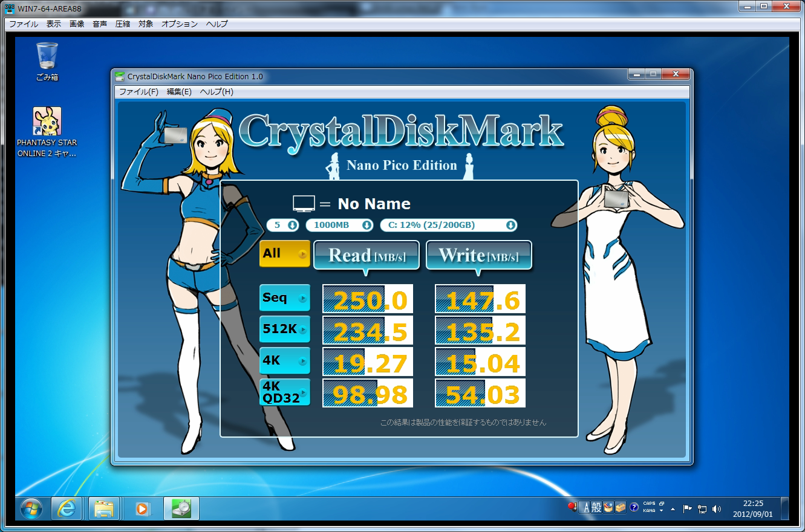
Task: Select the PHANTASY STAR ONLINE 2 shortcut icon
Action: [x=47, y=132]
